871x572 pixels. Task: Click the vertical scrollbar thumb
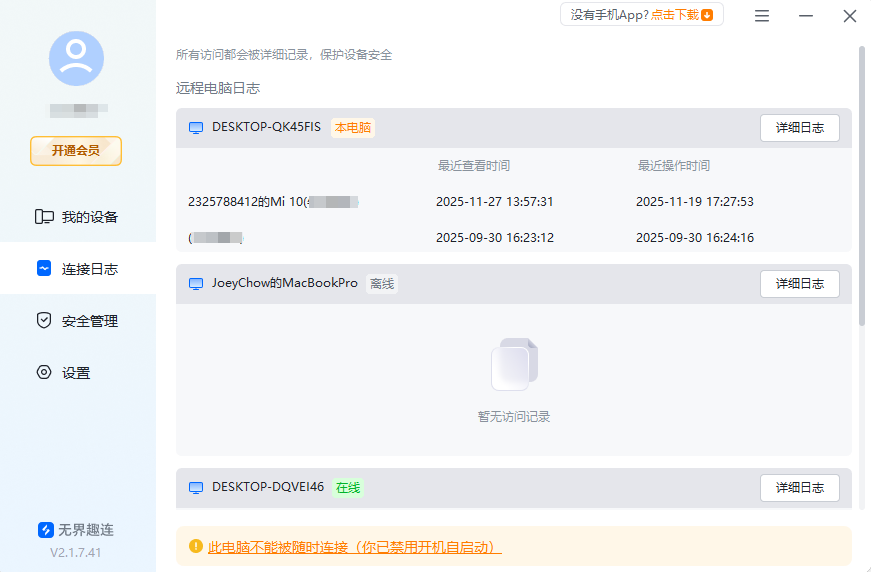click(862, 186)
